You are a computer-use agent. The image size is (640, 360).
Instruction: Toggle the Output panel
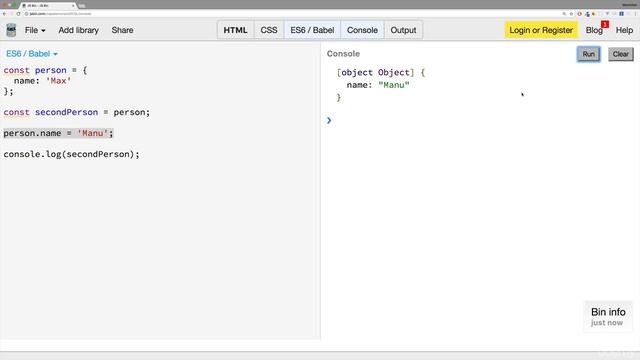(403, 30)
